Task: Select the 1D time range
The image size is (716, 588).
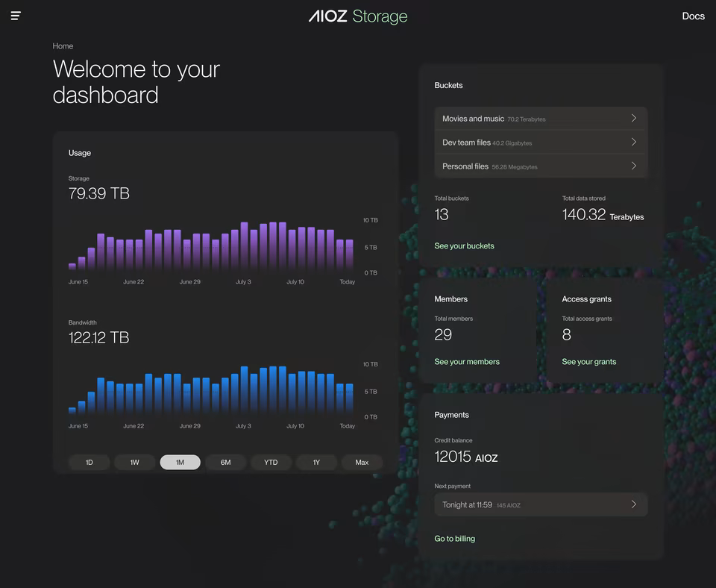Action: (x=89, y=463)
